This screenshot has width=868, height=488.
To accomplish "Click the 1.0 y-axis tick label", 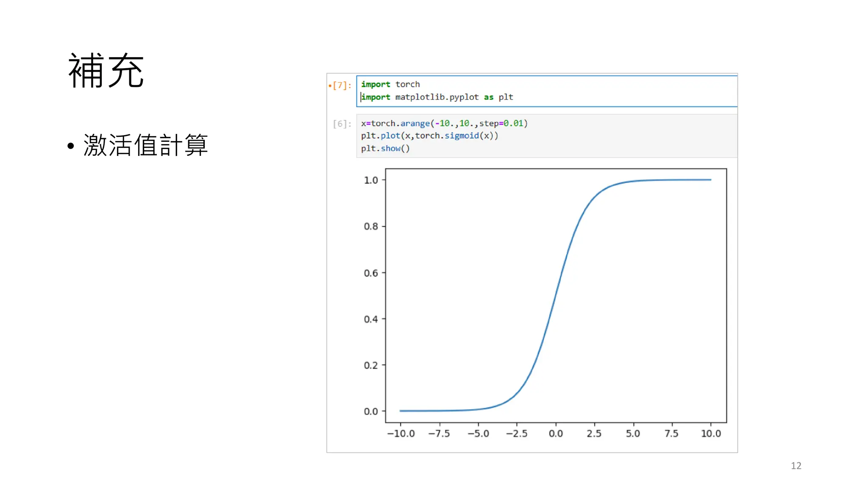I will [371, 180].
